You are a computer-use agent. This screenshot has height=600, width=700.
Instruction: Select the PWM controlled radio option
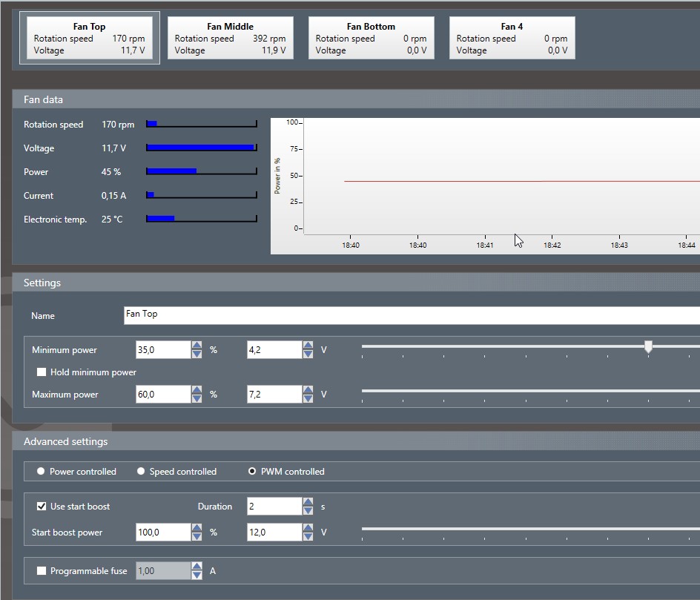[252, 472]
